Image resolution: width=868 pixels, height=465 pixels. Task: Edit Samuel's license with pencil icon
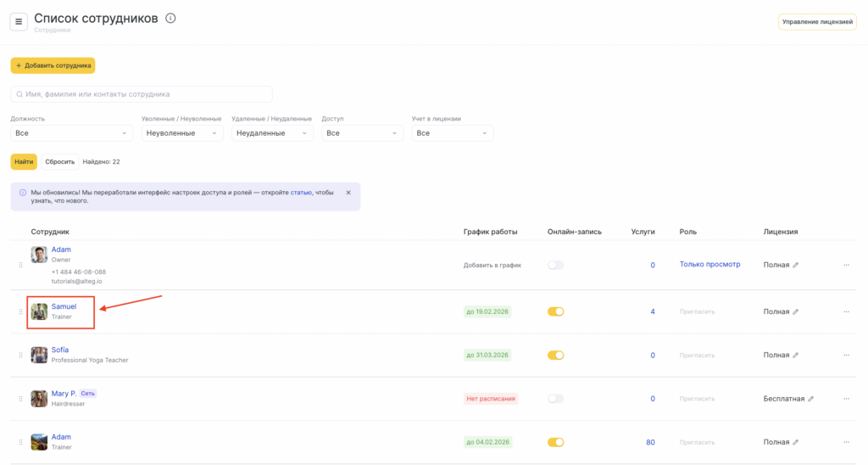tap(796, 312)
